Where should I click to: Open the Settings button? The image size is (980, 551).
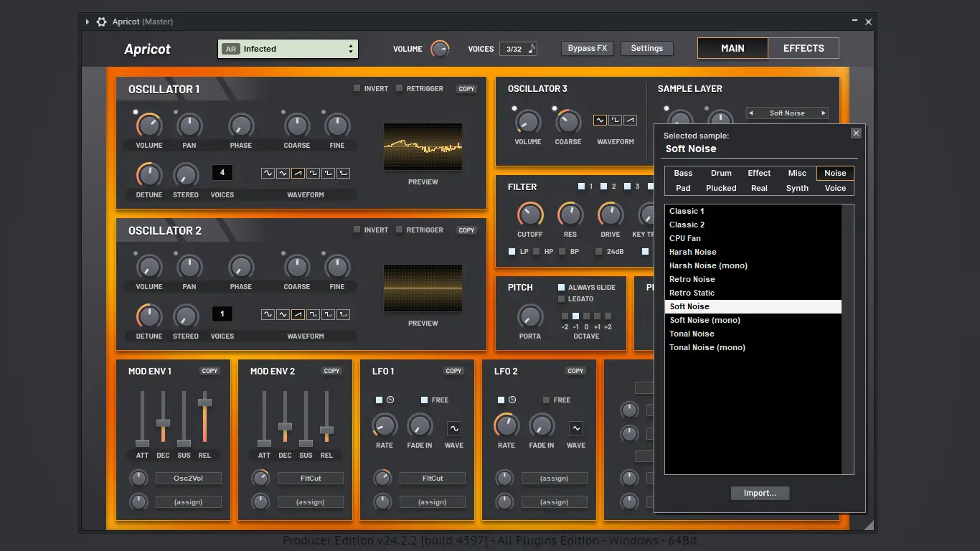tap(646, 48)
